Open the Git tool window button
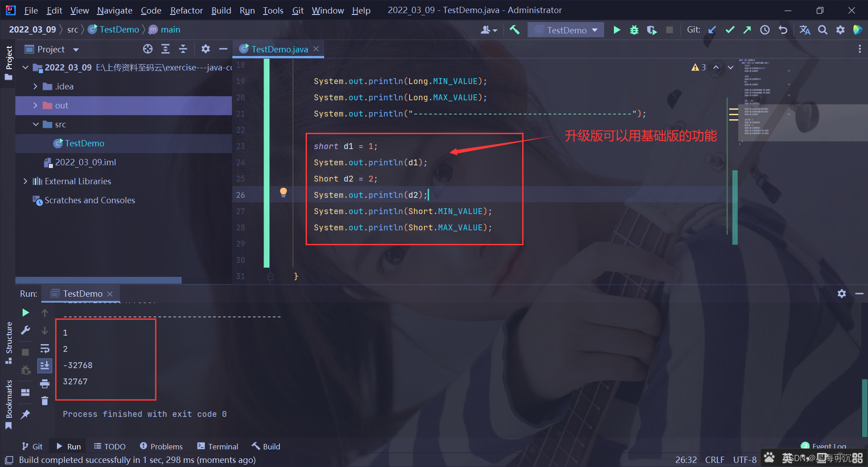 [33, 446]
